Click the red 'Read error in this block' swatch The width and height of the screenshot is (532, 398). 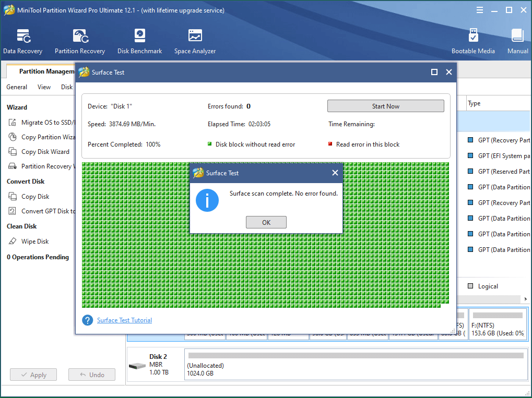click(330, 144)
